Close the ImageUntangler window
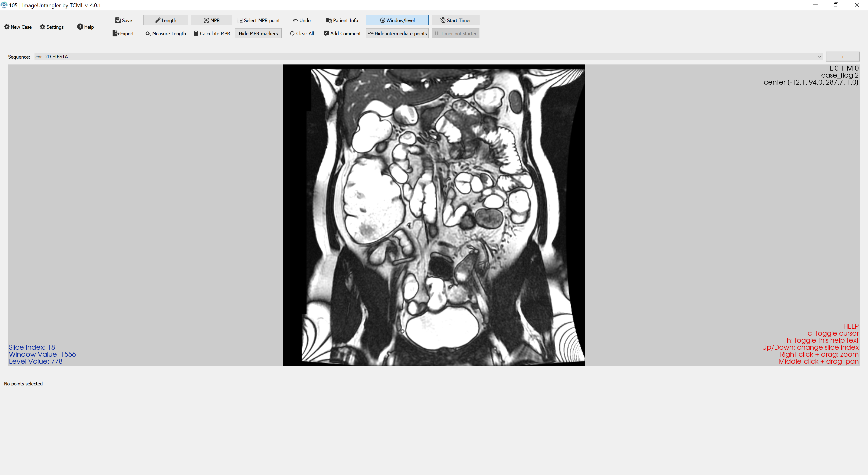This screenshot has height=475, width=868. pos(857,5)
